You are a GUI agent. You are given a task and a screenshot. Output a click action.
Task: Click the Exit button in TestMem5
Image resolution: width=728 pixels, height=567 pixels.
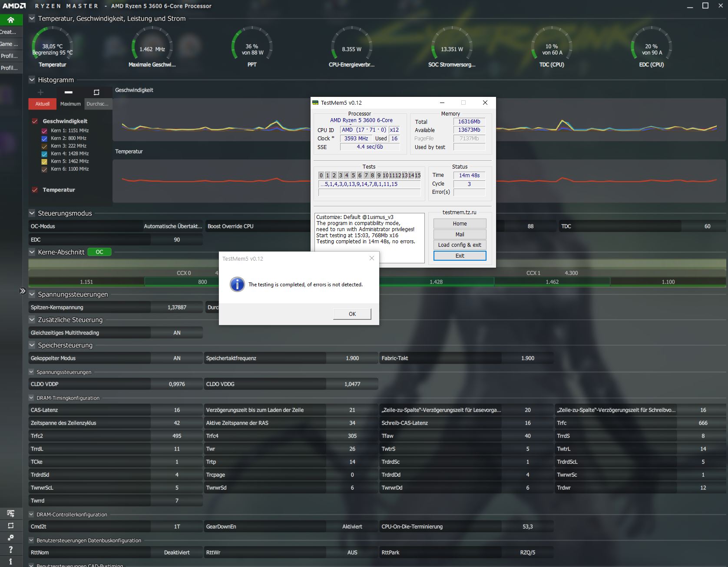(460, 255)
